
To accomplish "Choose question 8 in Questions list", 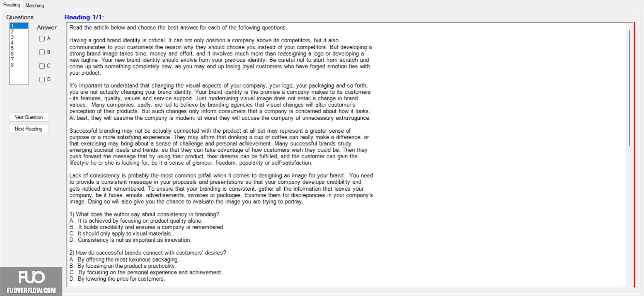I will pyautogui.click(x=19, y=64).
